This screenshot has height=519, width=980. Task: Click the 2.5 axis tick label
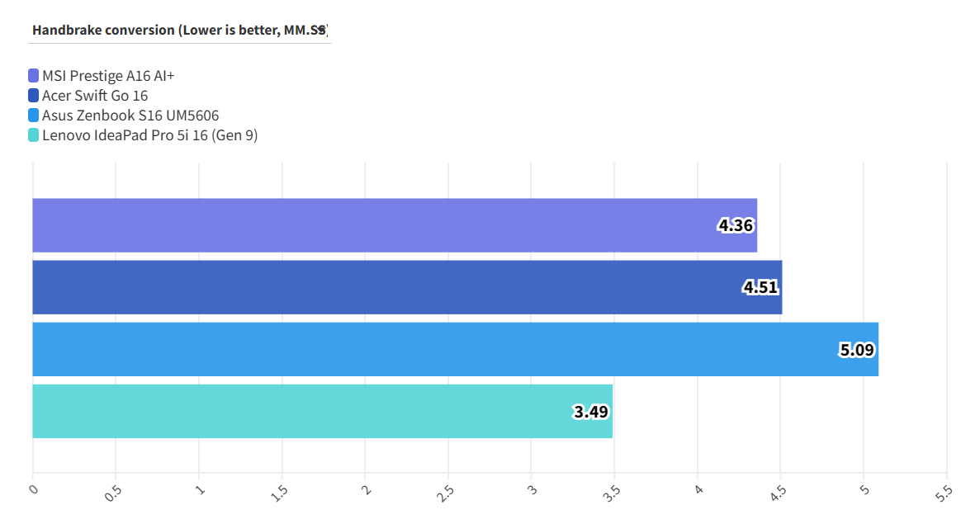point(445,493)
